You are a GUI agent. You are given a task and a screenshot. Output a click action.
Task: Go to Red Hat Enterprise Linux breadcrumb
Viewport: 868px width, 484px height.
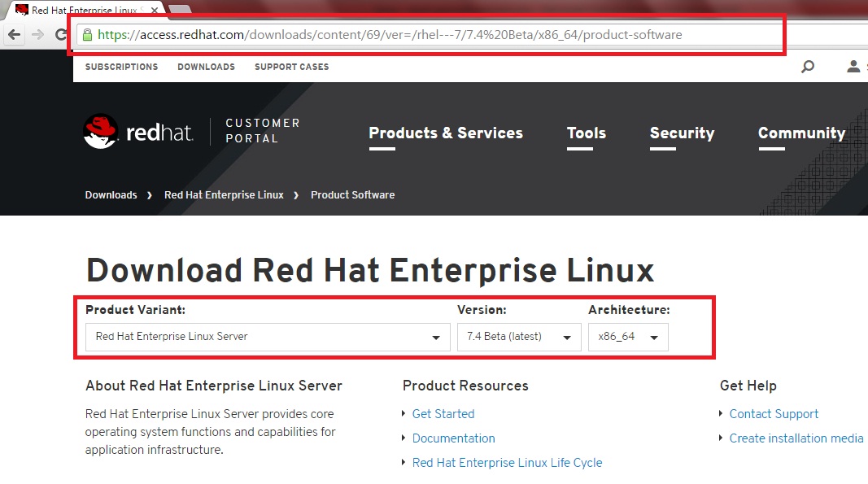click(x=224, y=195)
